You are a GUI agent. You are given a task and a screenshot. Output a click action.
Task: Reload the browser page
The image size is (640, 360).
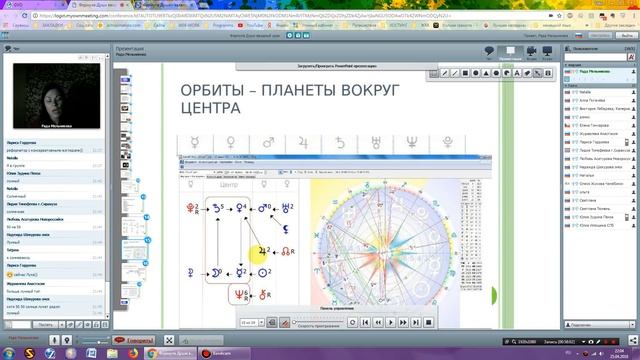coord(24,16)
